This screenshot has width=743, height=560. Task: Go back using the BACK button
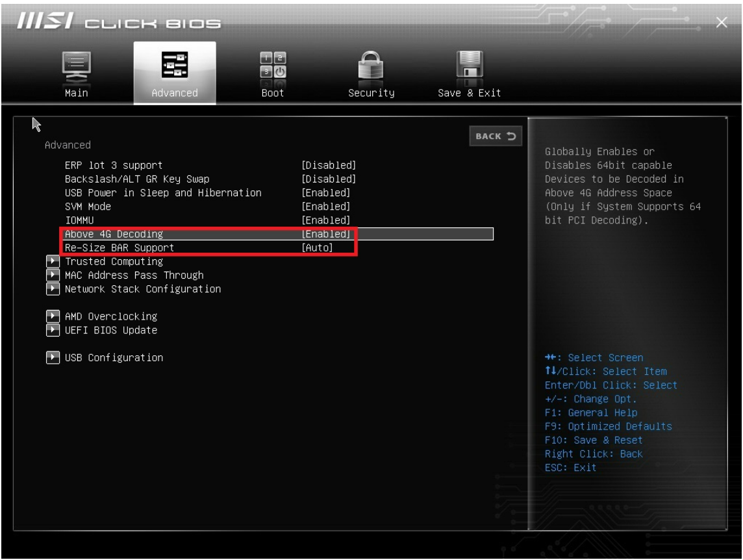point(495,136)
